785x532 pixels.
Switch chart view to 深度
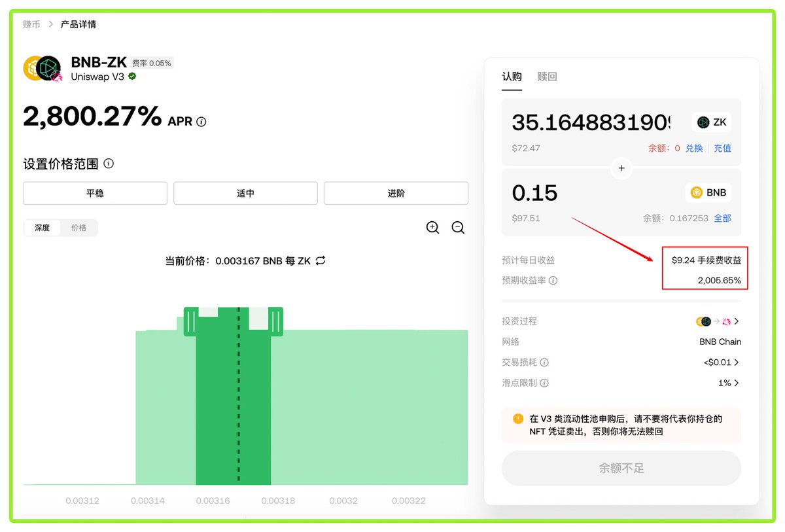tap(43, 228)
